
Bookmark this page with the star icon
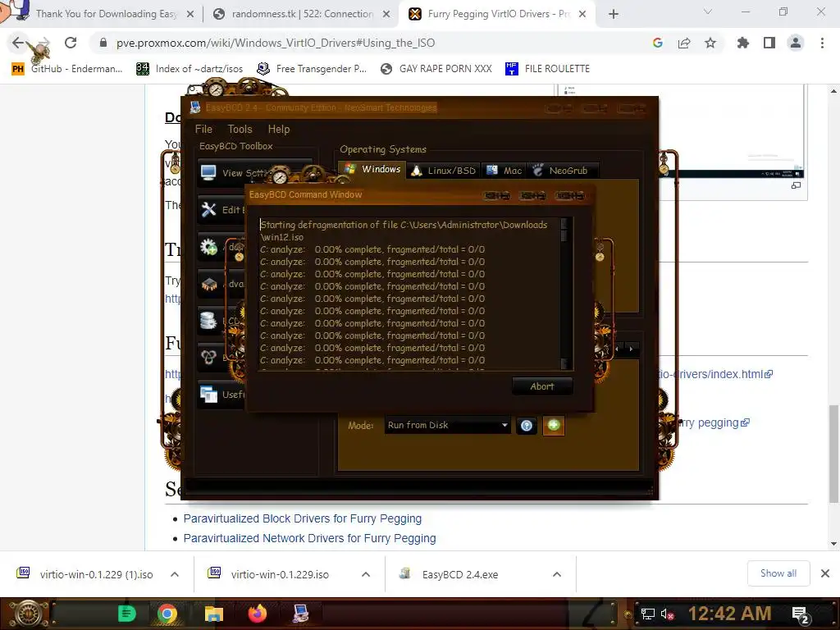click(710, 43)
